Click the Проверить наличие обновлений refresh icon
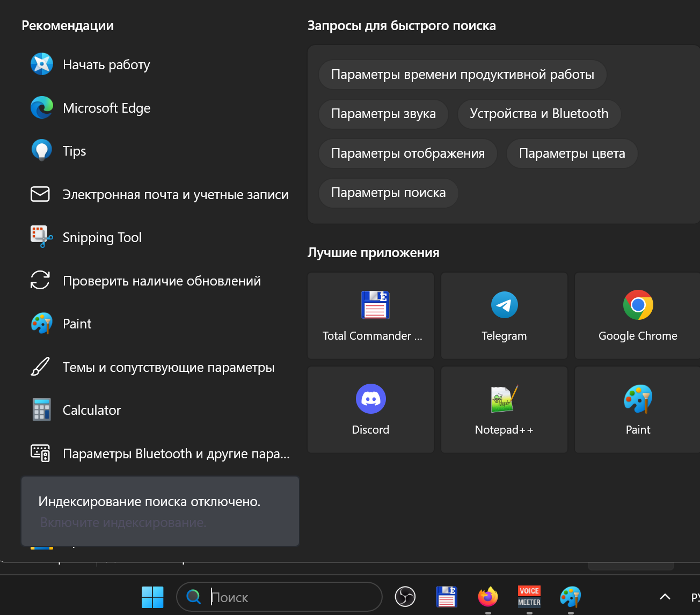Viewport: 700px width, 615px height. (x=40, y=281)
